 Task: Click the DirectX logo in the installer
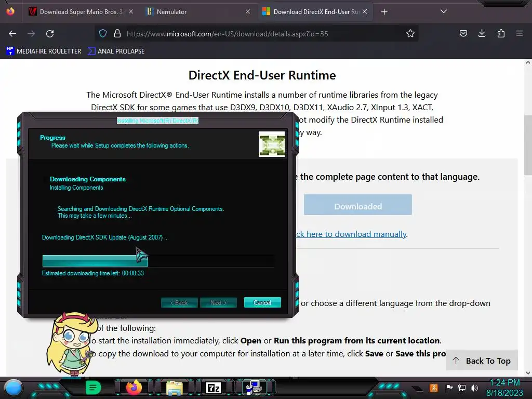pyautogui.click(x=272, y=144)
